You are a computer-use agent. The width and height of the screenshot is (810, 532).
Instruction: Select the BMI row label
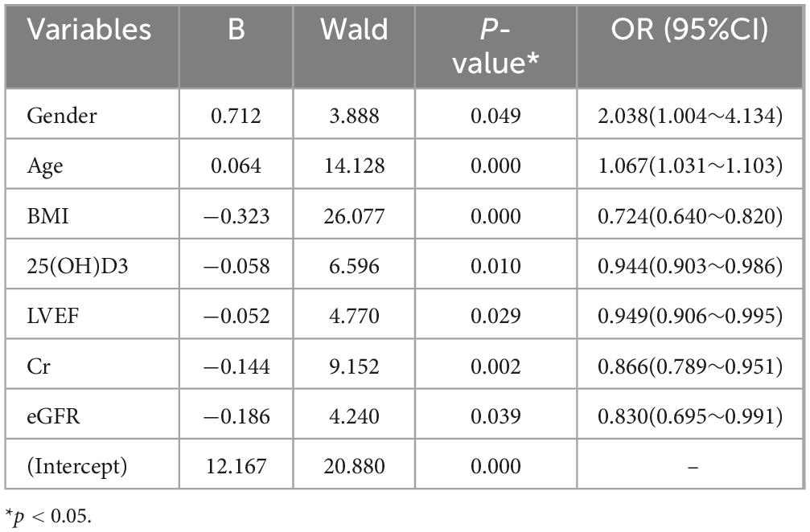[x=47, y=216]
